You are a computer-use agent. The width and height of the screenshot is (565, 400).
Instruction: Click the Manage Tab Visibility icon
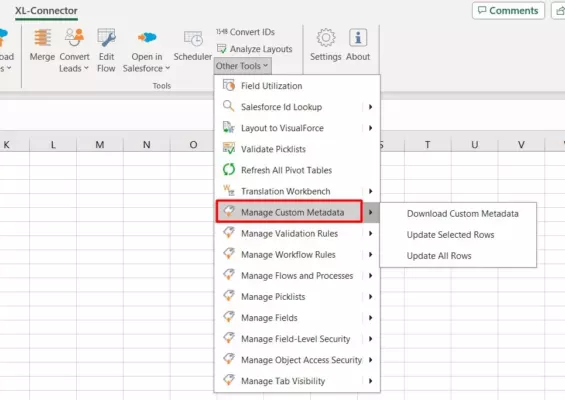coord(229,380)
